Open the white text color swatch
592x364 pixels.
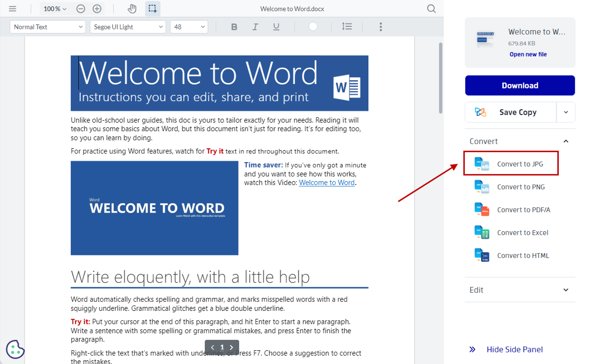point(313,27)
